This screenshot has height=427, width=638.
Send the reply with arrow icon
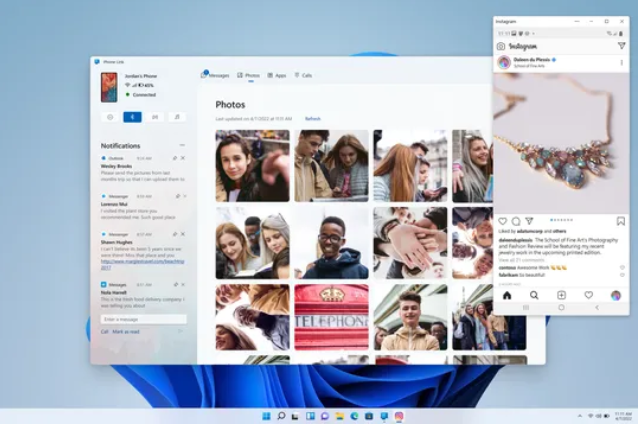[x=180, y=331]
